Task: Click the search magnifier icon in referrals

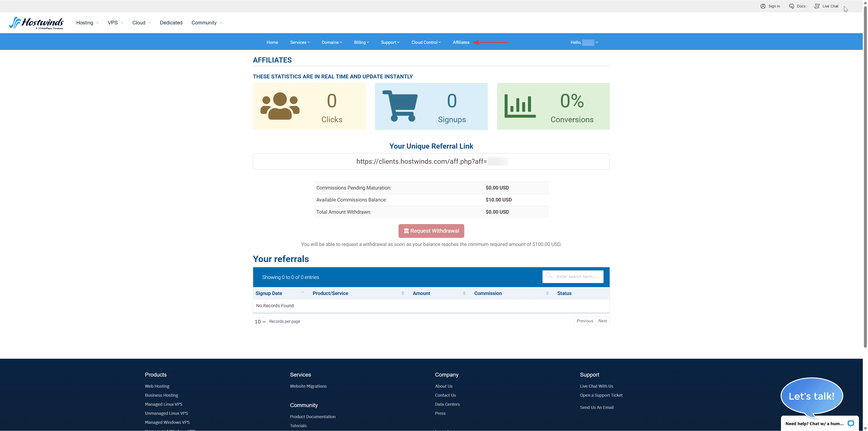Action: click(549, 276)
